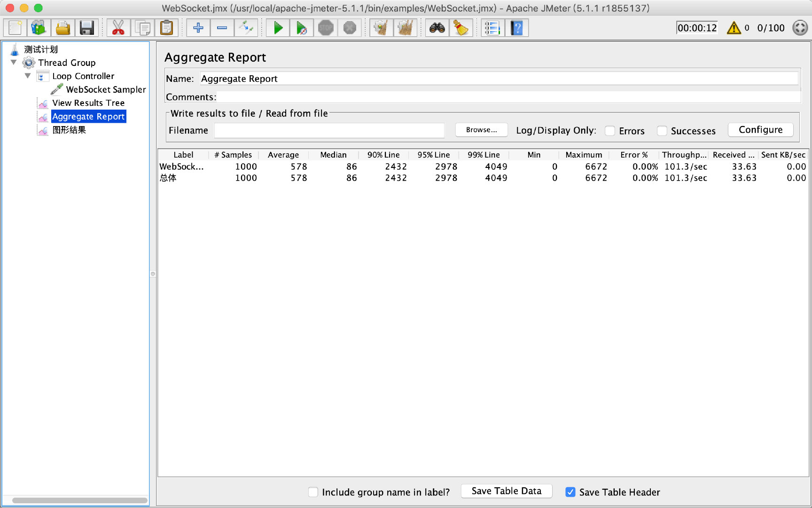812x508 pixels.
Task: Sort by Received KB/sec column header
Action: pyautogui.click(x=734, y=155)
